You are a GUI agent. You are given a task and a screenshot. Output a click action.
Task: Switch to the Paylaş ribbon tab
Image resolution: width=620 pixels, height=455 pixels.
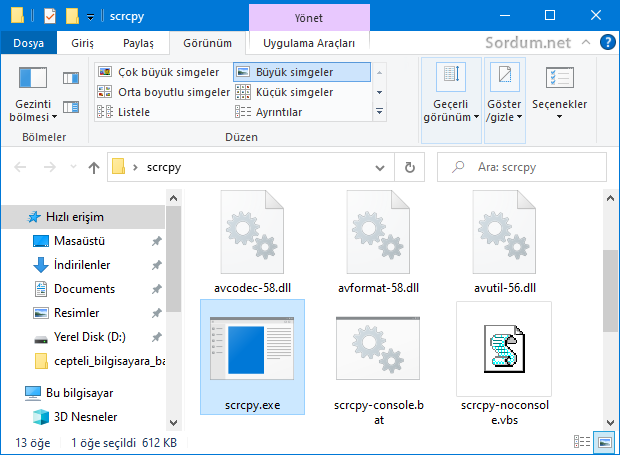138,43
